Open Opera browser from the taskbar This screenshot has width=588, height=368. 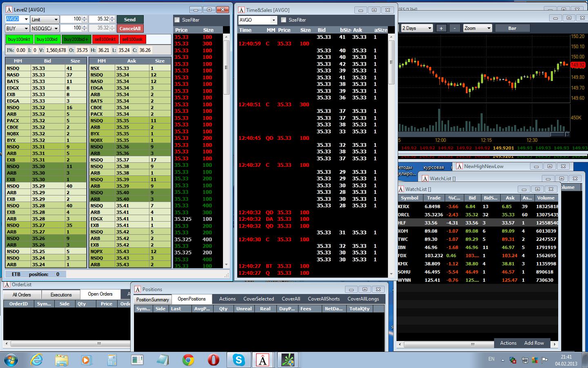(214, 360)
